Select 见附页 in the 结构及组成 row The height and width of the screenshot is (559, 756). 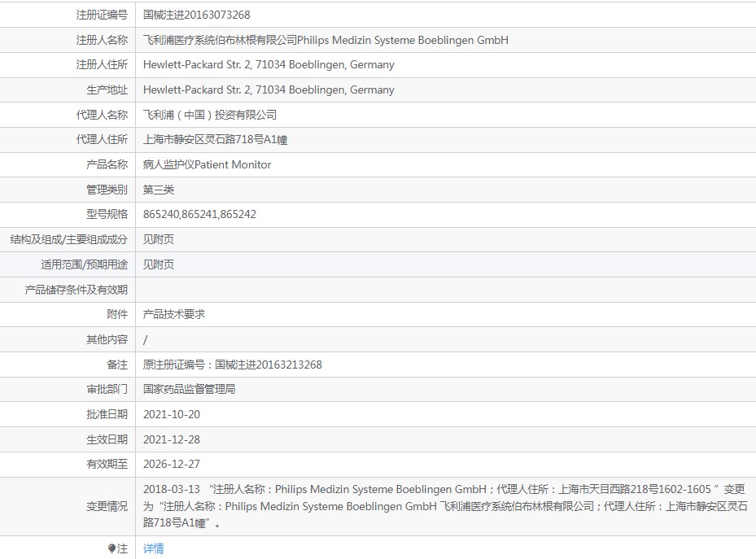[x=159, y=239]
